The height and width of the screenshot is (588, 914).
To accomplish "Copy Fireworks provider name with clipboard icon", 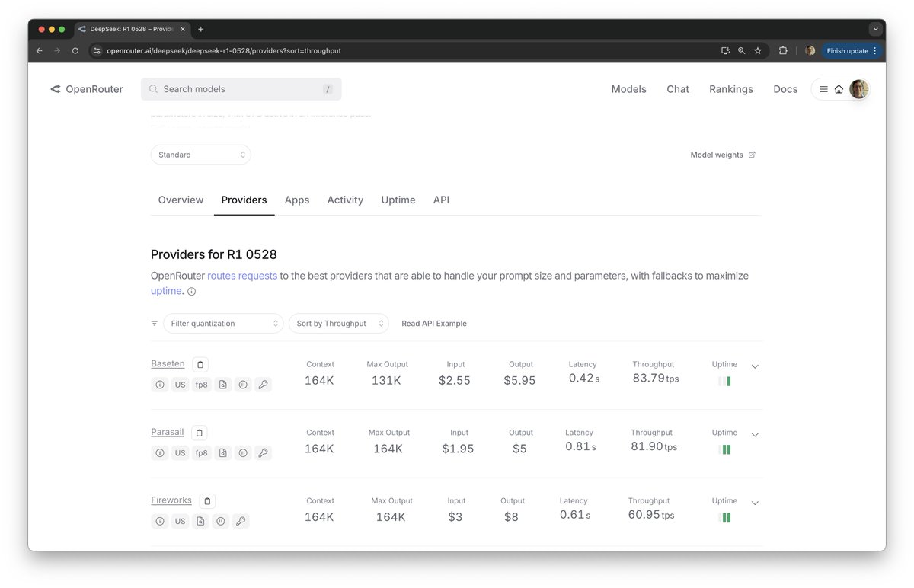I will point(208,501).
